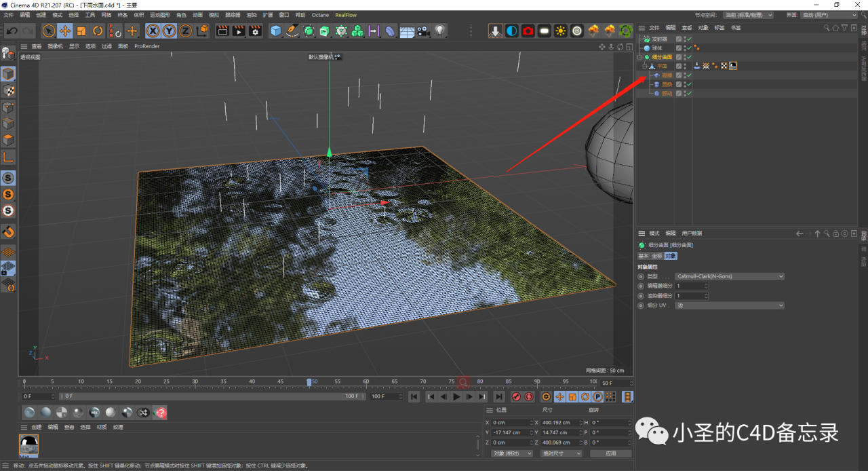The width and height of the screenshot is (868, 471).
Task: Click the Render View icon
Action: click(222, 30)
